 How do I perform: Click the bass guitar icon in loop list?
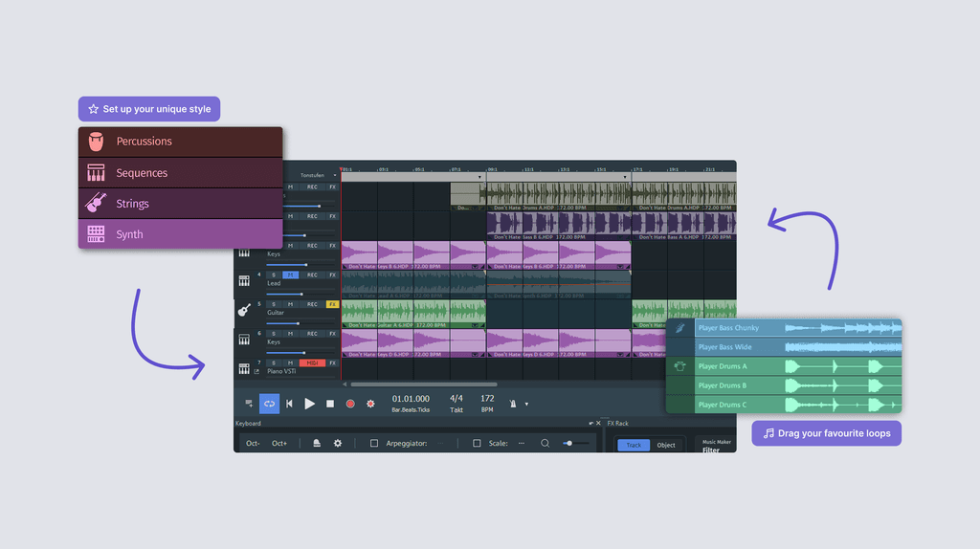[x=680, y=328]
